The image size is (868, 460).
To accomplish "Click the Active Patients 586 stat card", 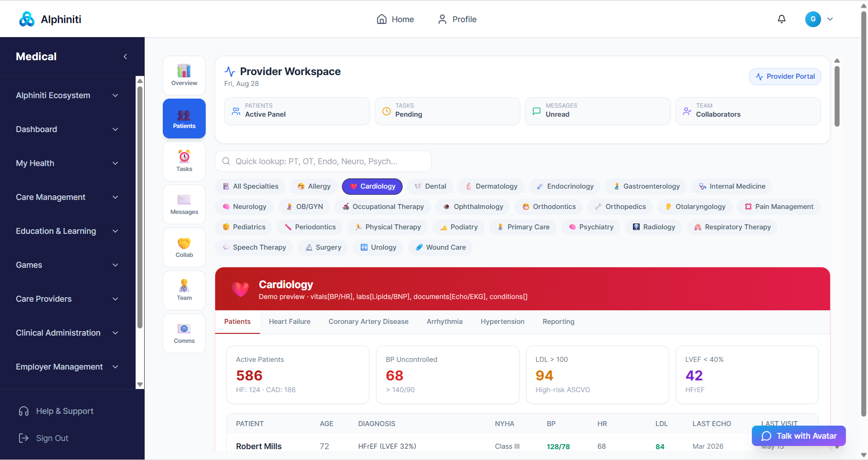I will (297, 375).
